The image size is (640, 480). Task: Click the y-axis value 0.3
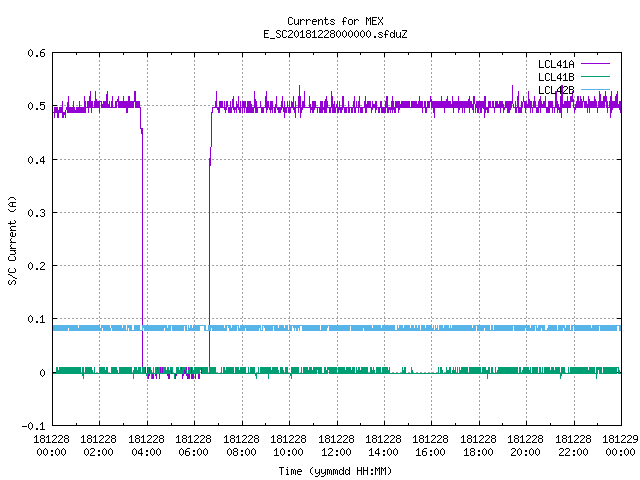pyautogui.click(x=36, y=213)
